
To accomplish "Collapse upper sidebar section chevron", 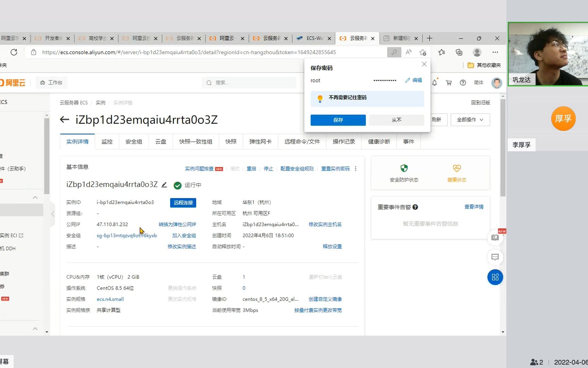I will pyautogui.click(x=35, y=197).
